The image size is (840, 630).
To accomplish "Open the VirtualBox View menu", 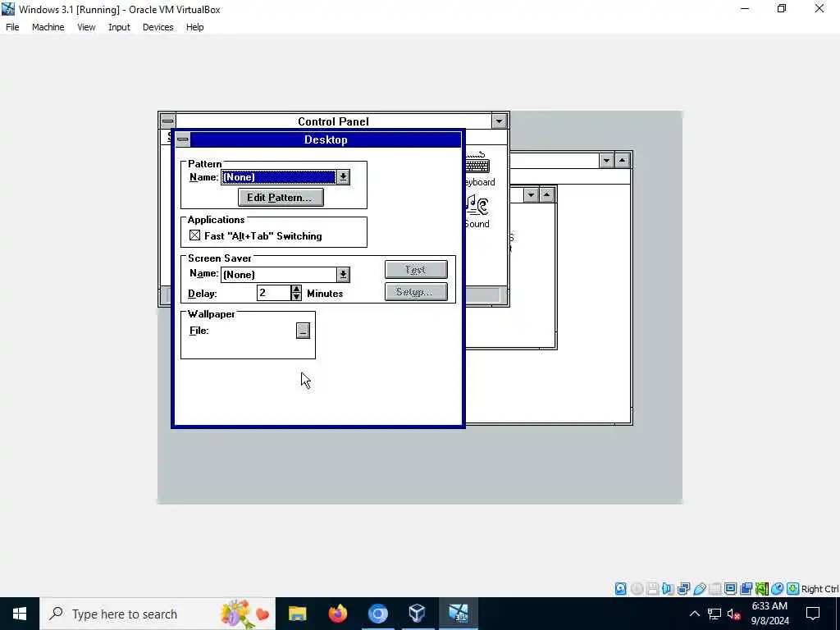I will tap(86, 27).
